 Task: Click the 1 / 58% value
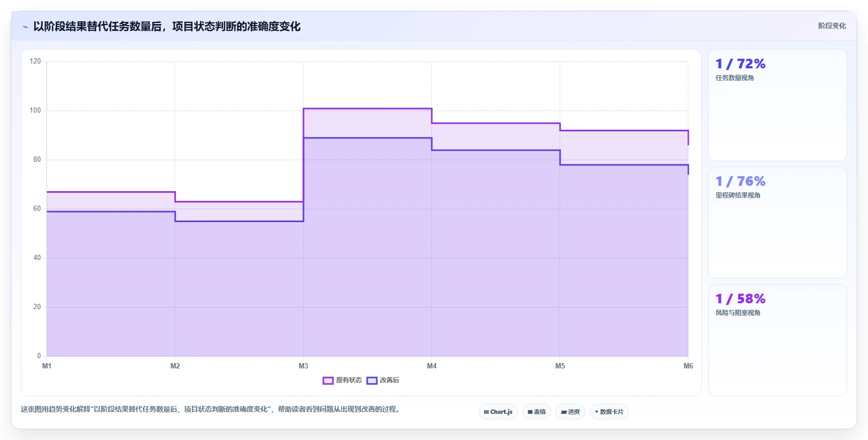740,299
